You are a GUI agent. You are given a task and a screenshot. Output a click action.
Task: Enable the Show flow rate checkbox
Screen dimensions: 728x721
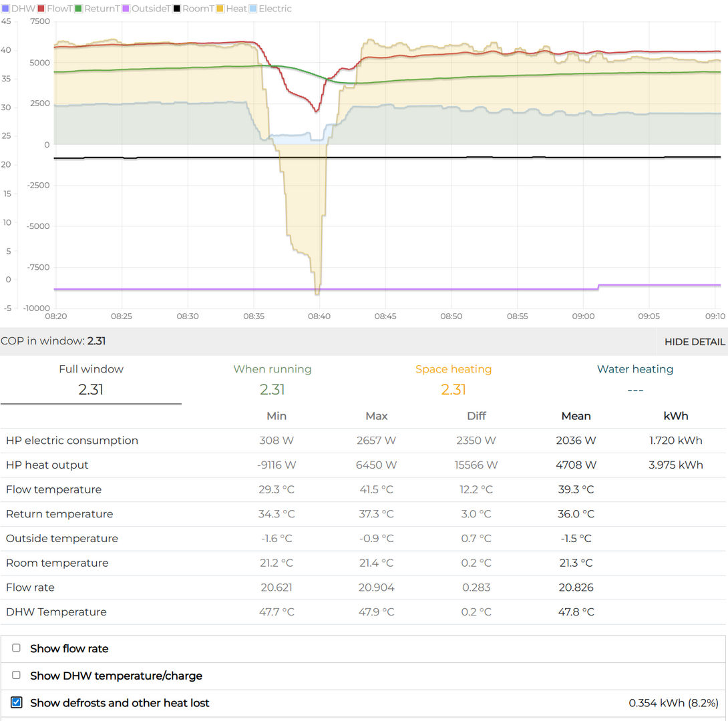click(17, 648)
